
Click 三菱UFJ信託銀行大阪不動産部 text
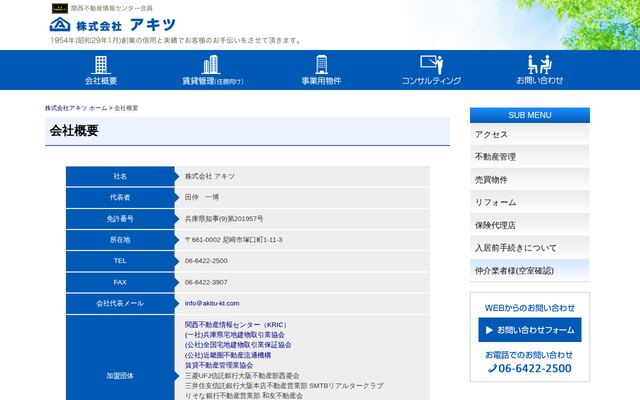(x=242, y=376)
